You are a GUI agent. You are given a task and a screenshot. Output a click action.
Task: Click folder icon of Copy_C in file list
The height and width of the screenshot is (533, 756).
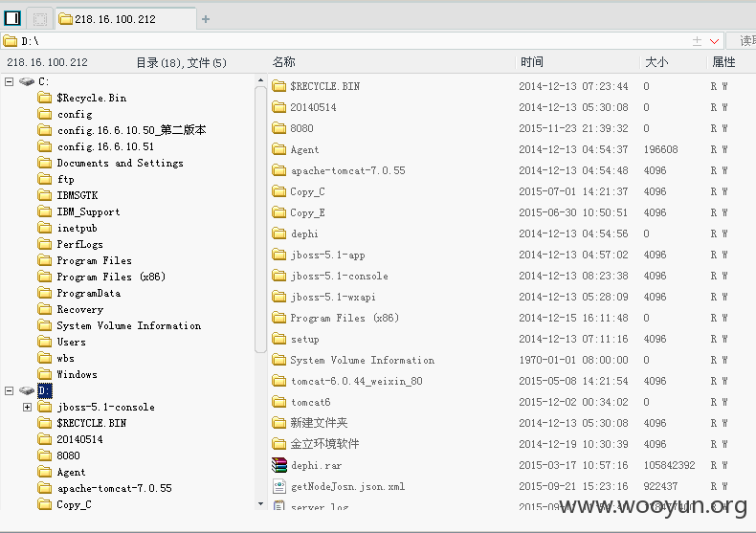coord(279,191)
